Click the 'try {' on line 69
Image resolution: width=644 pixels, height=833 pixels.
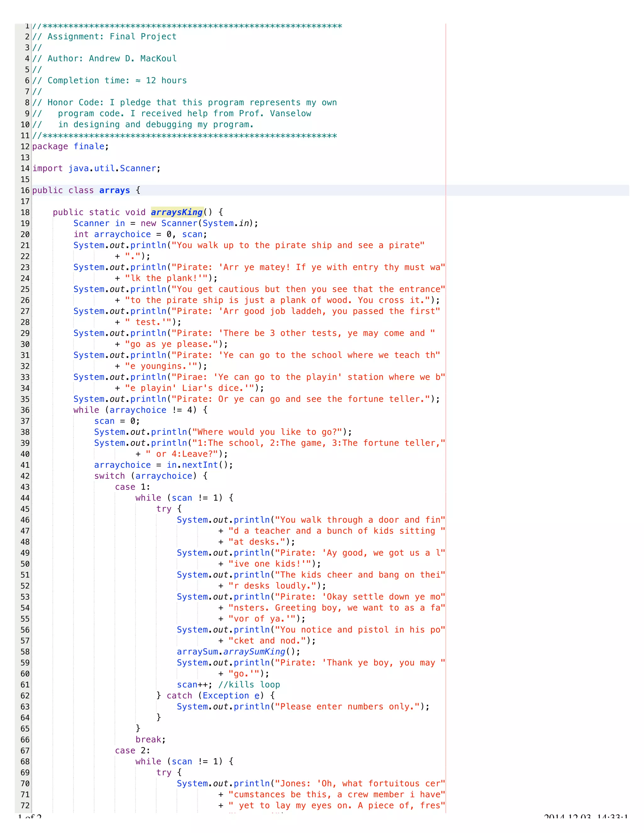[169, 773]
